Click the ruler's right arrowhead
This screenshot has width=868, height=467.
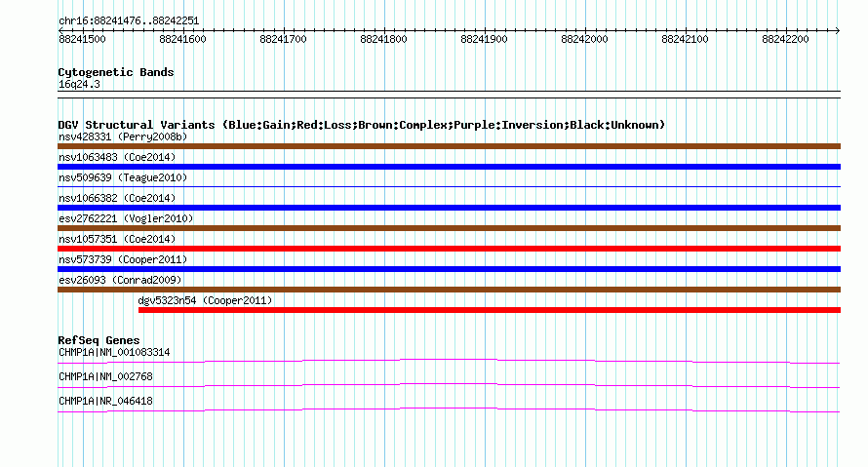point(838,30)
